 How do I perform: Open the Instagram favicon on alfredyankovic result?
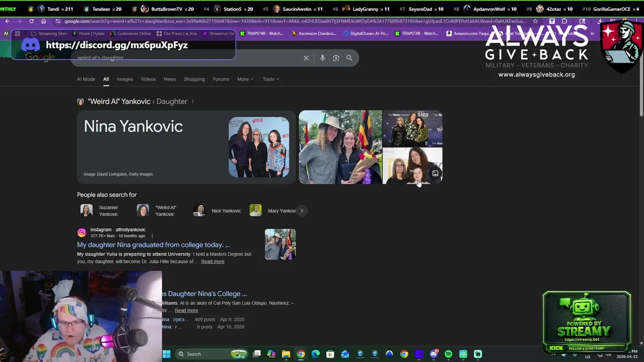82,232
